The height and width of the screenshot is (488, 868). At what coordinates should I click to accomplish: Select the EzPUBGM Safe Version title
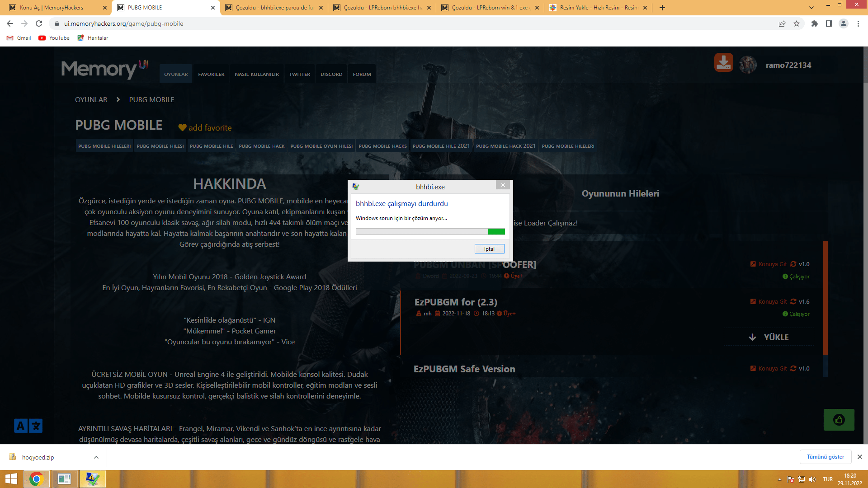464,369
